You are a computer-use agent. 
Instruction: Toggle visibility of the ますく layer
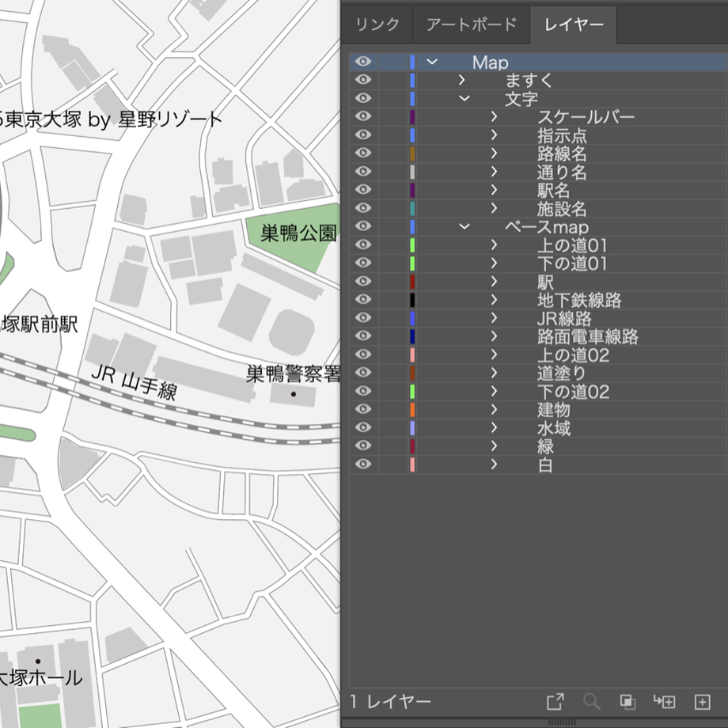[363, 80]
